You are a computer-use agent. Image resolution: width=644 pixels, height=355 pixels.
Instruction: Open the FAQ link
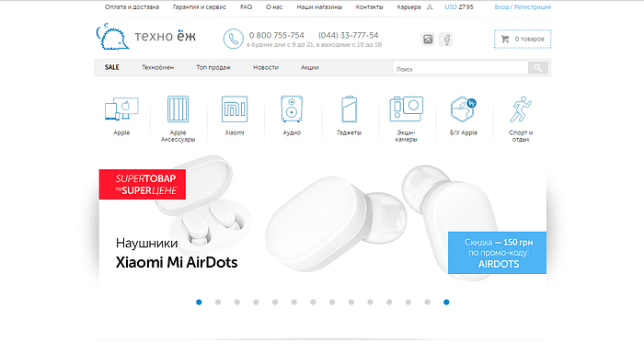246,7
